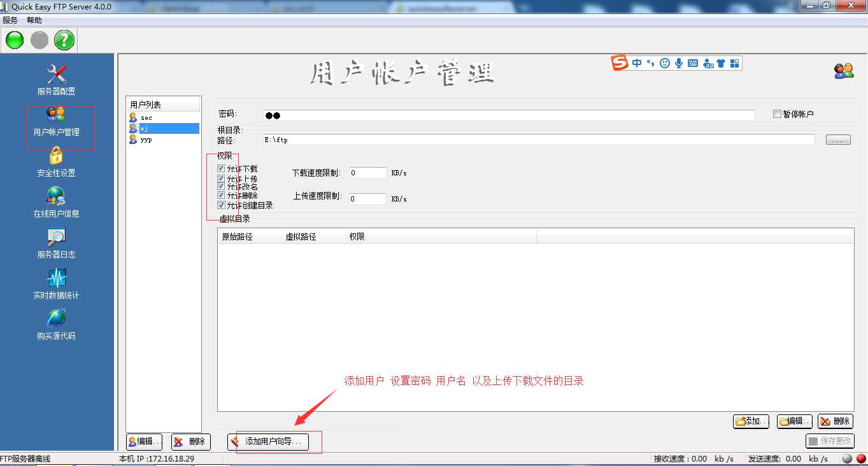The width and height of the screenshot is (868, 466).
Task: Open the 服务 menu
Action: [10, 20]
